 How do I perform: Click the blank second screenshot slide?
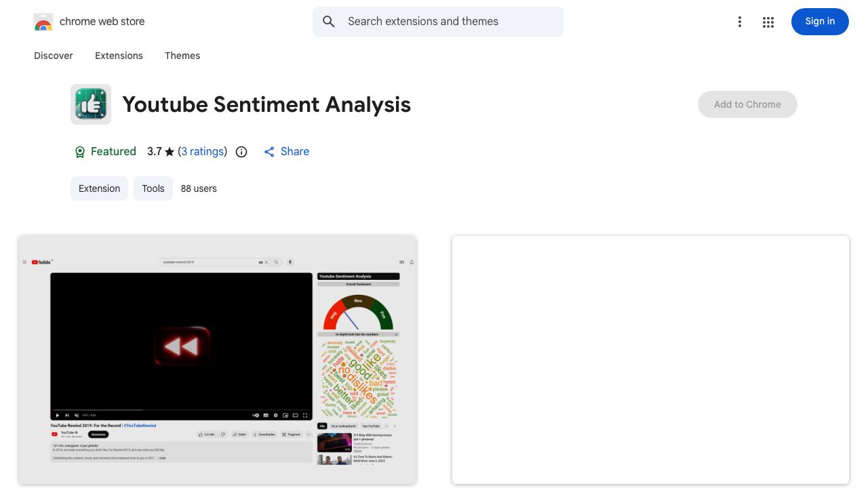(x=650, y=360)
